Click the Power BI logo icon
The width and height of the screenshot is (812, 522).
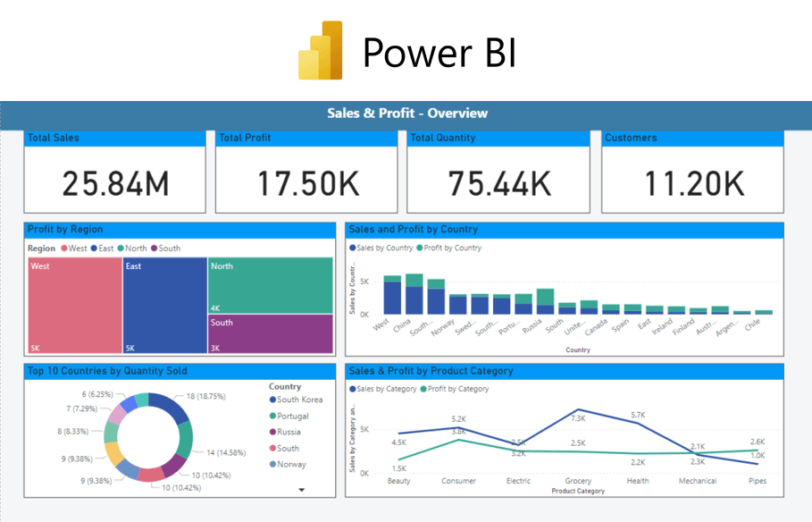[321, 51]
